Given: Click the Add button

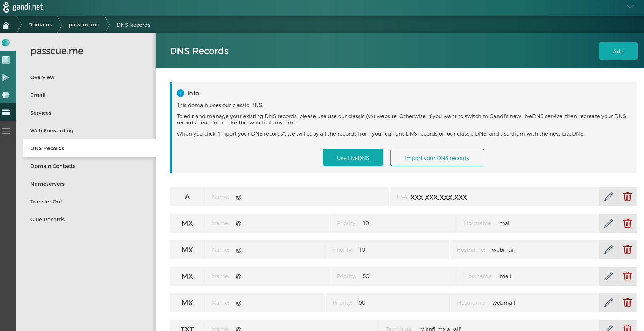Looking at the screenshot, I should point(618,51).
